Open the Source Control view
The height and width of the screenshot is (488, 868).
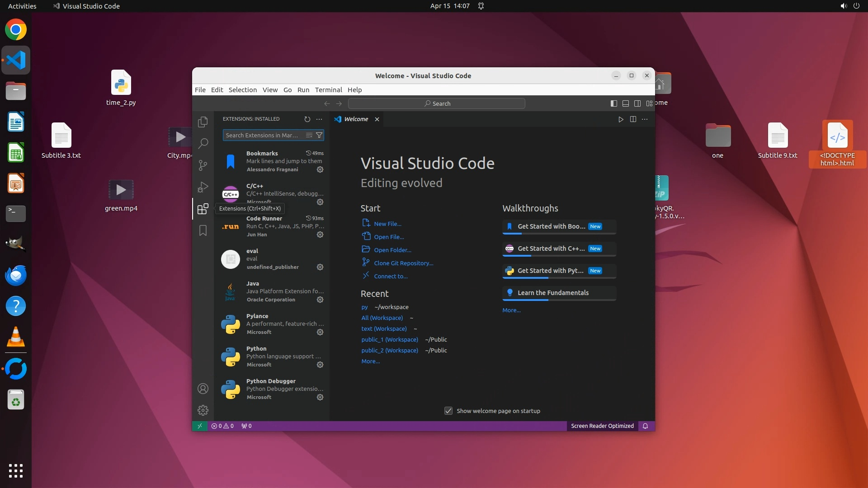(x=203, y=165)
